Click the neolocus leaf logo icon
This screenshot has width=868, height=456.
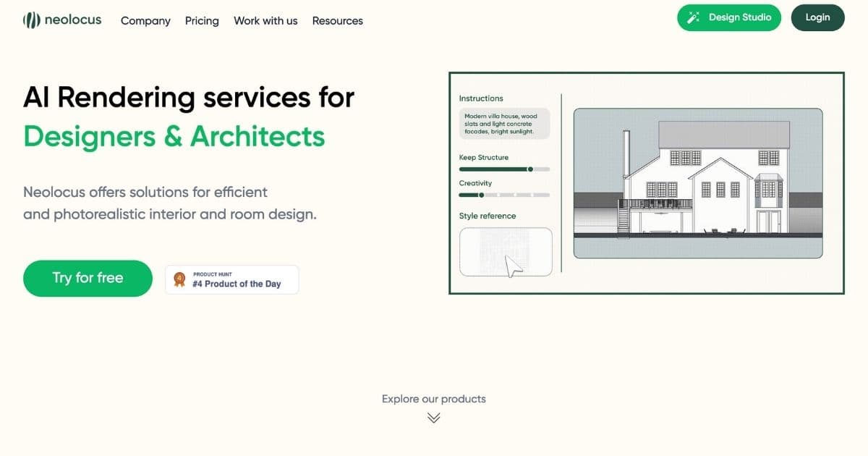pos(31,20)
